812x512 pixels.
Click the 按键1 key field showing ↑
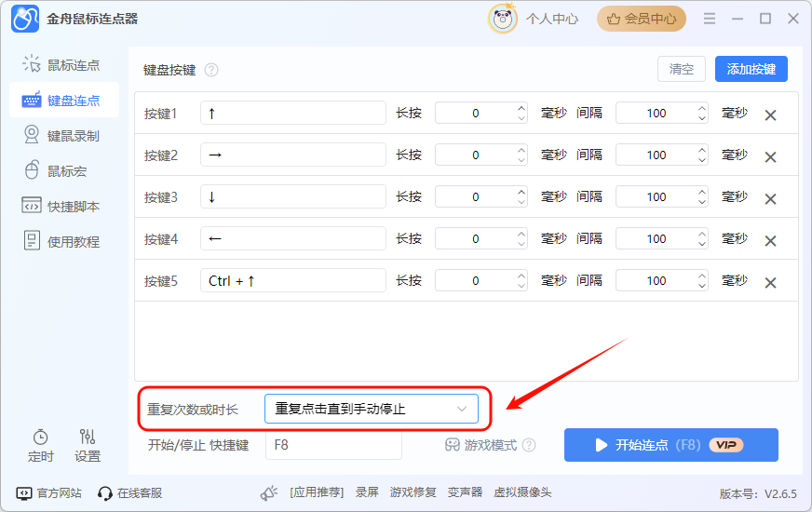(293, 113)
